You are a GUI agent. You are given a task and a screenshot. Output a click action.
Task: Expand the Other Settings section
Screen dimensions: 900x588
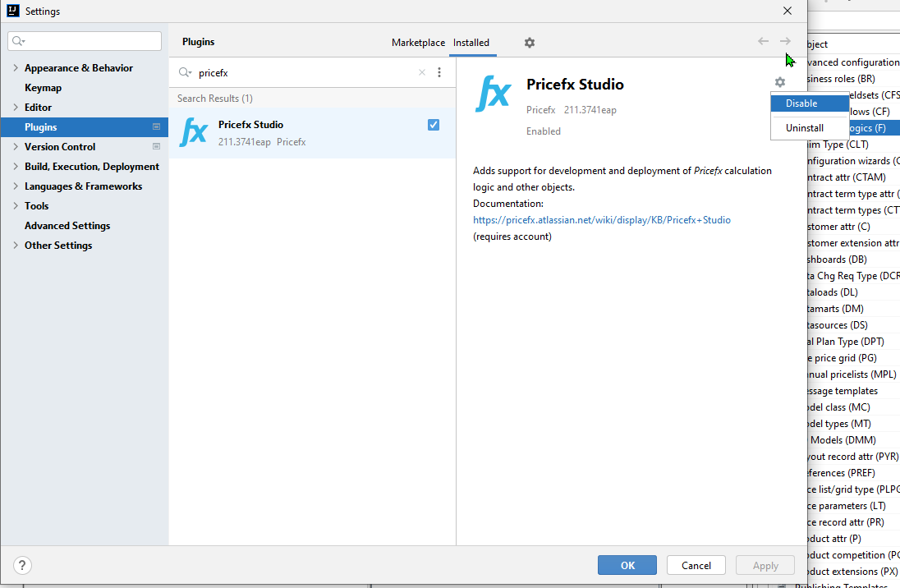15,245
